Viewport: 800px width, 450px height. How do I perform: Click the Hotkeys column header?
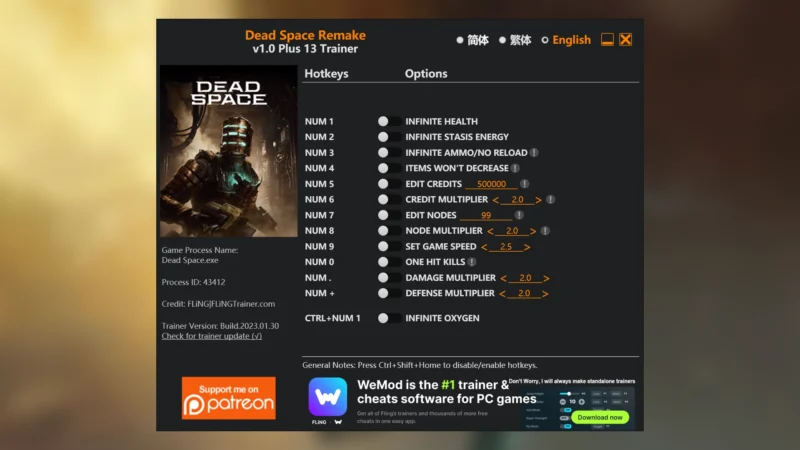coord(327,73)
